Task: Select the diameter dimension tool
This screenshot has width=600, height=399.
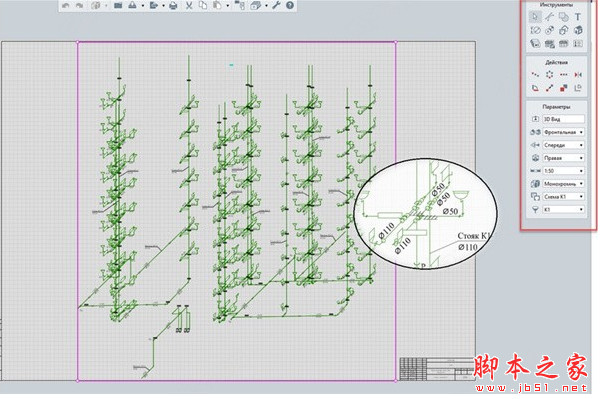Action: (535, 30)
